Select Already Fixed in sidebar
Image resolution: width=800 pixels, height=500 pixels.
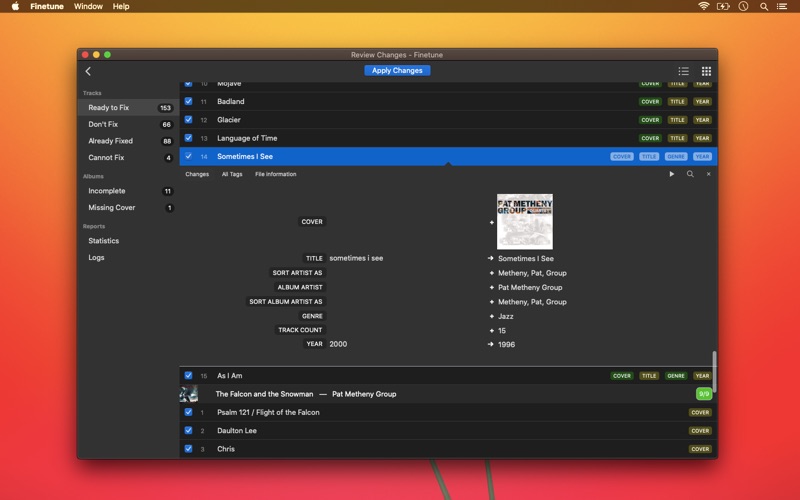(x=128, y=141)
